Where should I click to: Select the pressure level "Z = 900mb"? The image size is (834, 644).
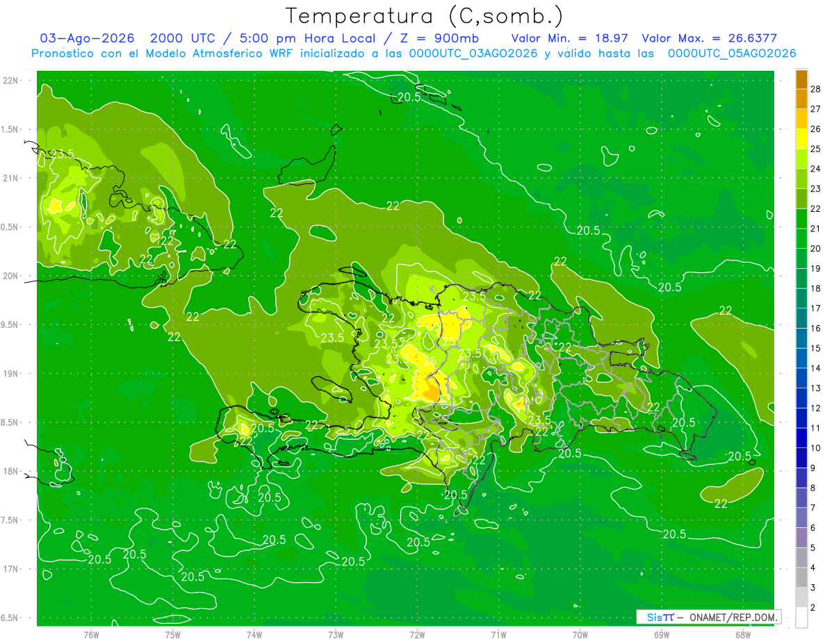439,38
